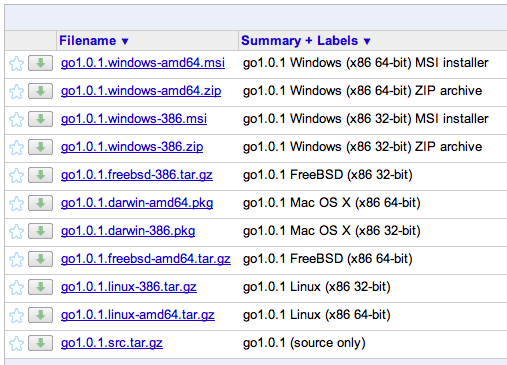
Task: Click green download arrow for windows-amd64.zip
Action: click(40, 91)
